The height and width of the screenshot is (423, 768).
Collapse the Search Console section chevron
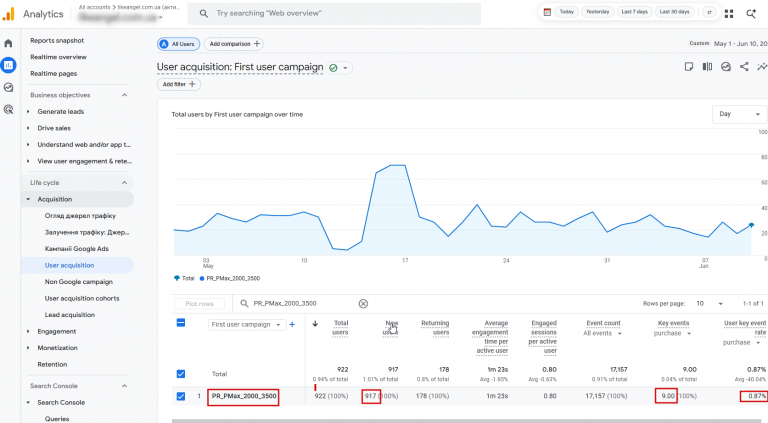pyautogui.click(x=124, y=386)
